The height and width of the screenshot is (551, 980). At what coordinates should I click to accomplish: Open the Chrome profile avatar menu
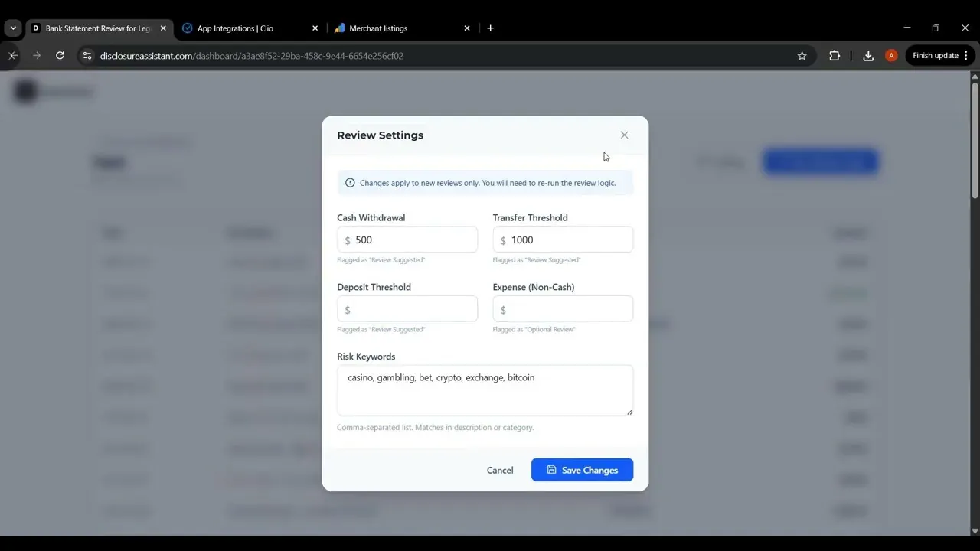coord(891,56)
